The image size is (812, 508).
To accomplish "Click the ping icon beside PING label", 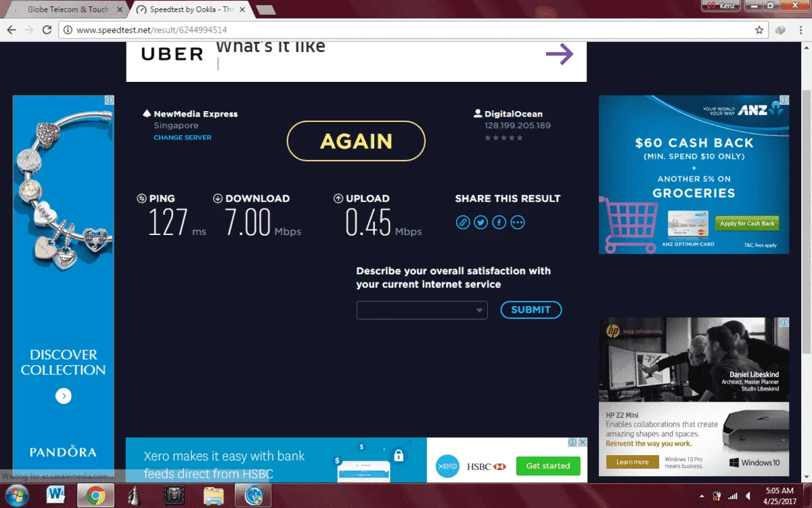I will pyautogui.click(x=141, y=198).
